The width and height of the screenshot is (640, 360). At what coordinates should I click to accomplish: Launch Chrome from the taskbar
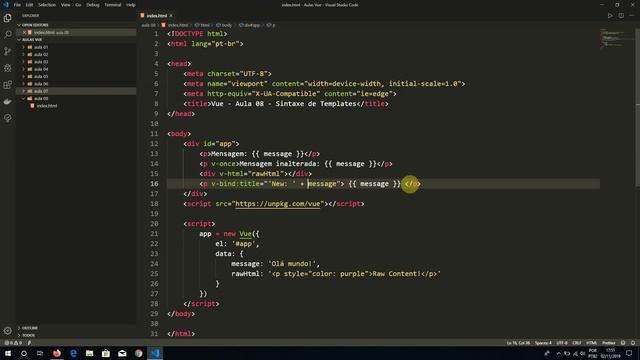coord(139,353)
